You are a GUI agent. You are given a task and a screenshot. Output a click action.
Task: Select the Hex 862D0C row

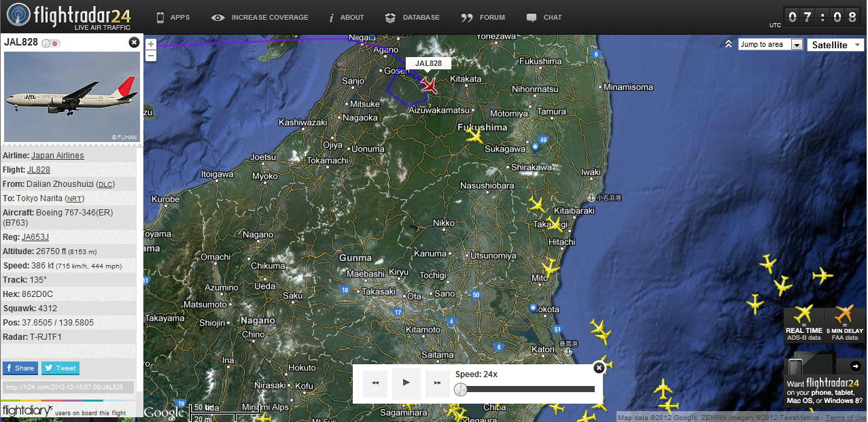click(x=69, y=294)
